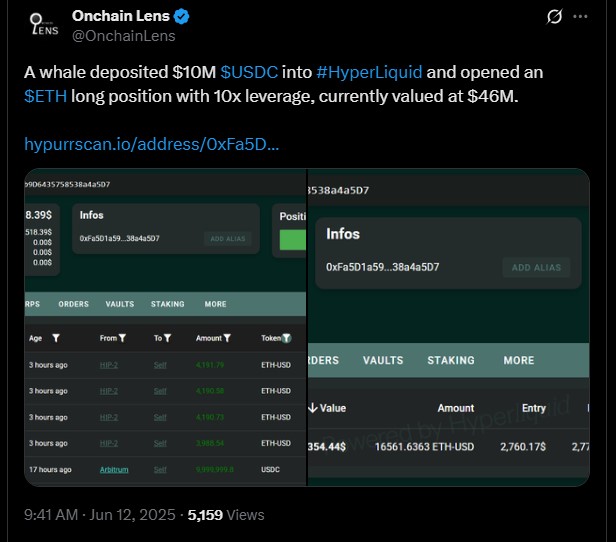Click the USDC token cell
Image resolution: width=616 pixels, height=542 pixels.
(270, 470)
